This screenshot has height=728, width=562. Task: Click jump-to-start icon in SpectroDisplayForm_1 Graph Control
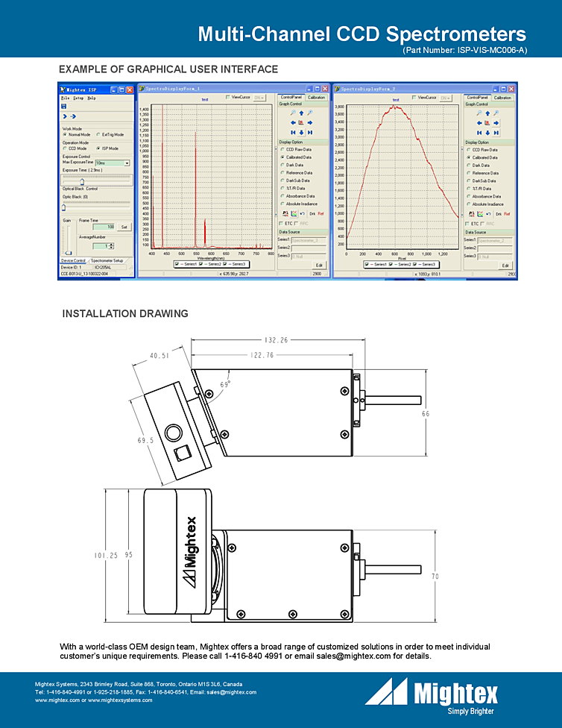click(293, 132)
